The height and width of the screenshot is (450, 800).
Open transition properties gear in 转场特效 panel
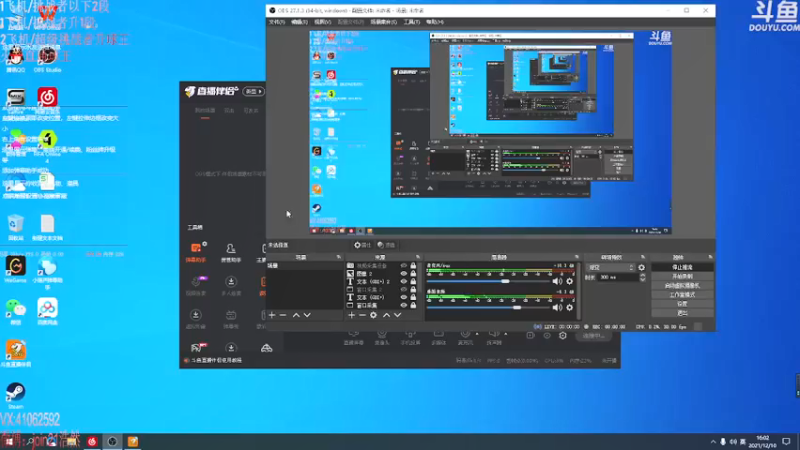click(641, 267)
